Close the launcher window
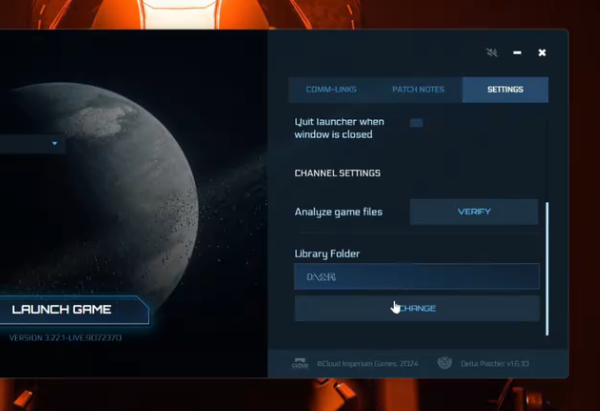 tap(542, 52)
